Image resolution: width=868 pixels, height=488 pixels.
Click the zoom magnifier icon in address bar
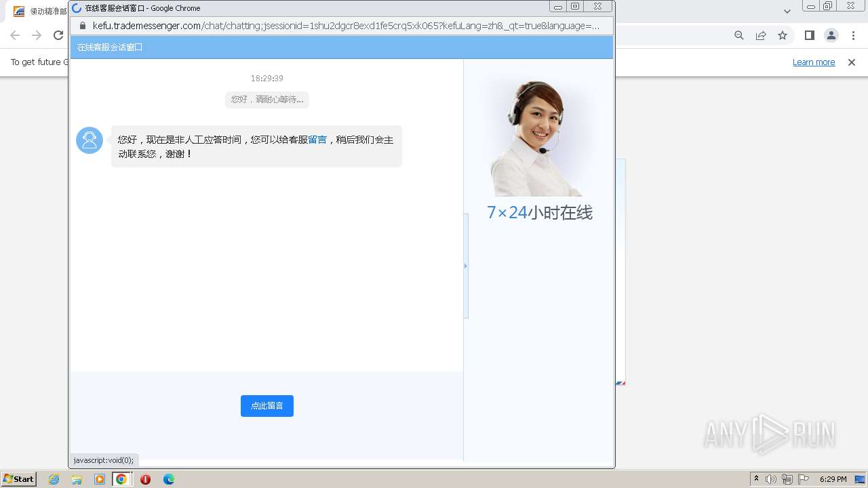[x=739, y=35]
